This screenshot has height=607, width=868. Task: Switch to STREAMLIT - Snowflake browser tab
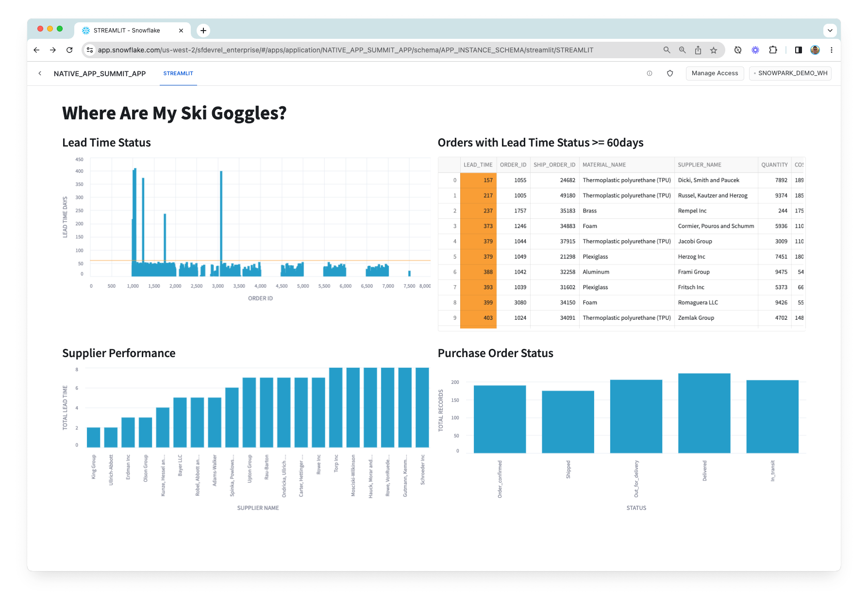coord(127,30)
